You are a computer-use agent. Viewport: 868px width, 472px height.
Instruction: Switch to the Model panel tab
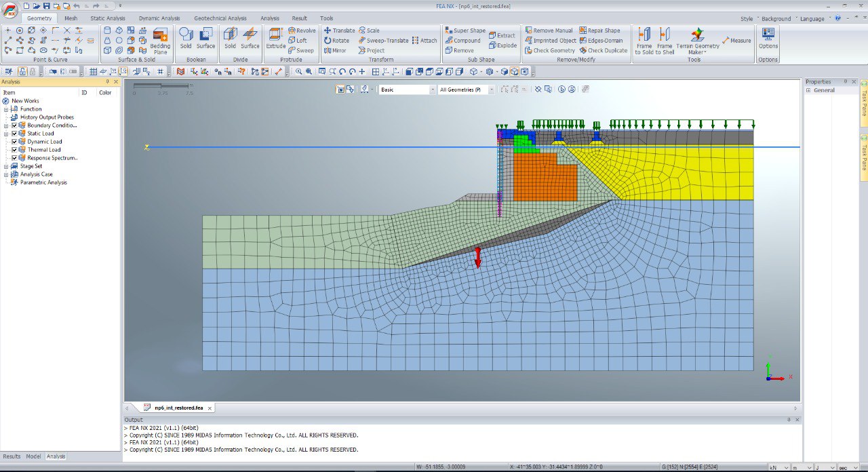[33, 456]
